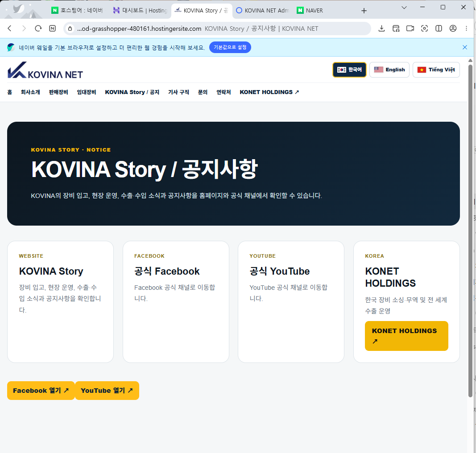
Task: Click the page vertical scrollbar
Action: click(470, 231)
